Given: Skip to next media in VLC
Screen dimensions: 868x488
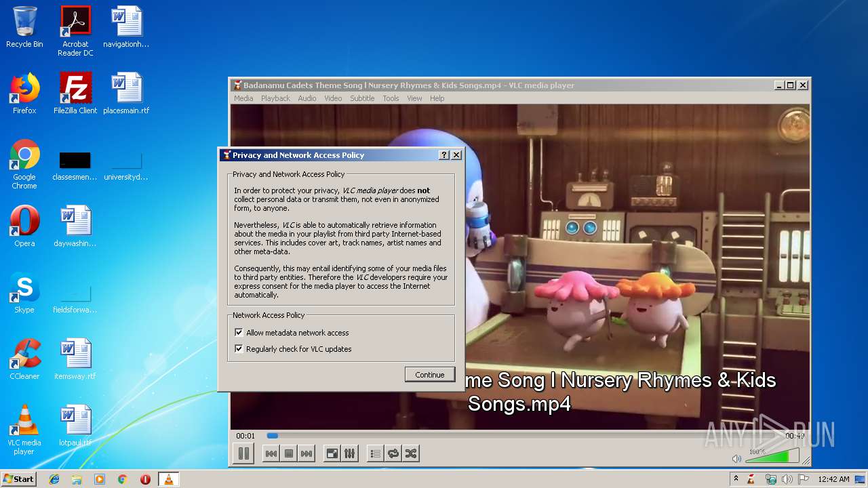Looking at the screenshot, I should coord(307,454).
